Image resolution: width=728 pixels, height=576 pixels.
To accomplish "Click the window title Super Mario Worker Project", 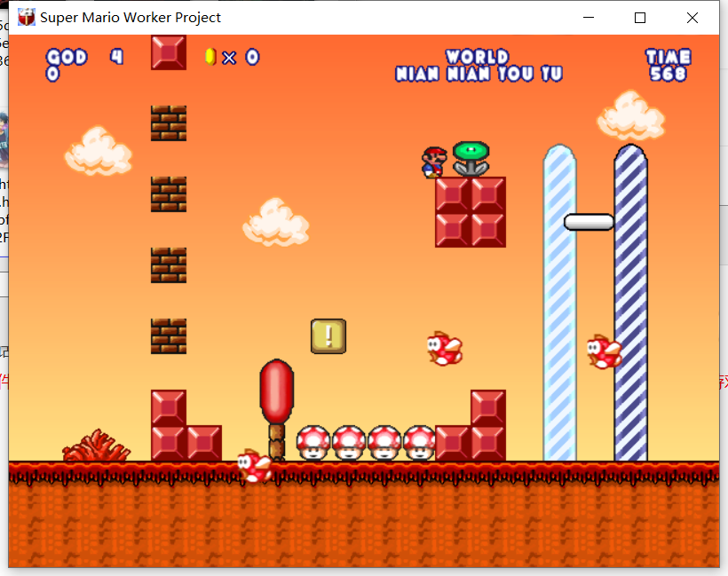I will tap(131, 18).
